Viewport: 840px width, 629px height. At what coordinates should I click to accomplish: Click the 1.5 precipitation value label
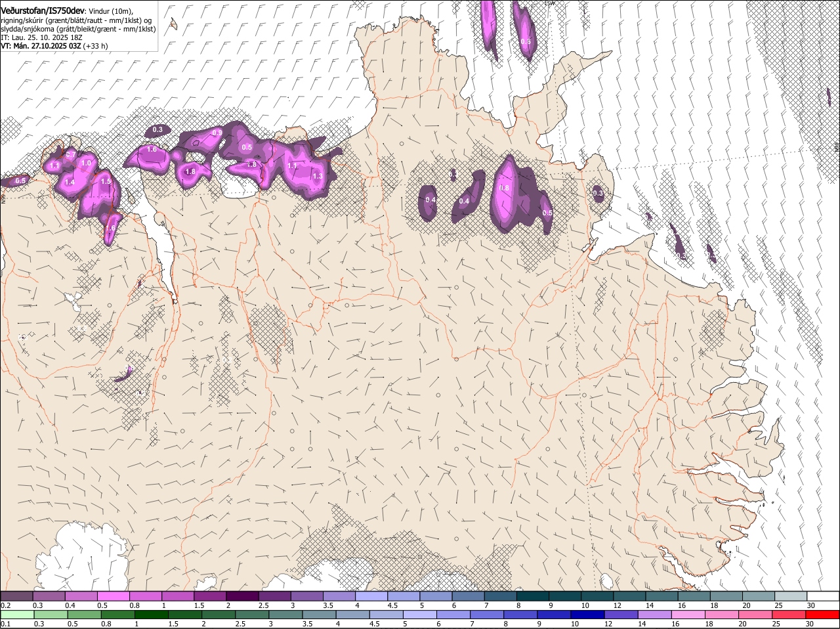pyautogui.click(x=106, y=181)
